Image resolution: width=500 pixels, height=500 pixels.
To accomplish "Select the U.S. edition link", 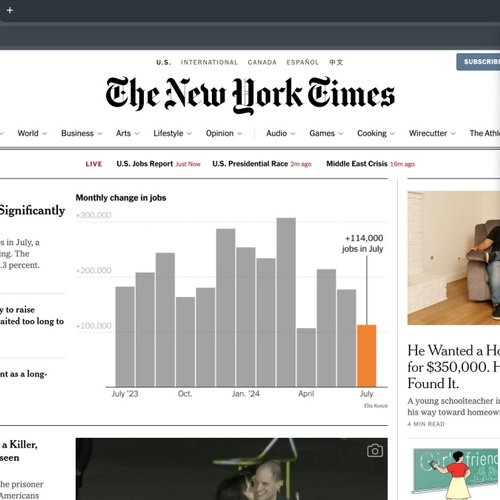I will (x=164, y=62).
